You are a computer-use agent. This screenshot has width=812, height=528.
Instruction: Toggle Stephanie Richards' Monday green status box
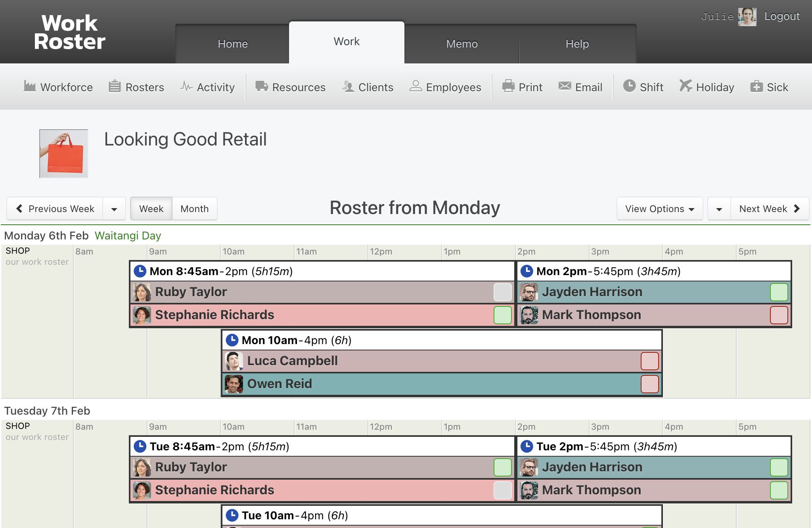click(x=503, y=315)
